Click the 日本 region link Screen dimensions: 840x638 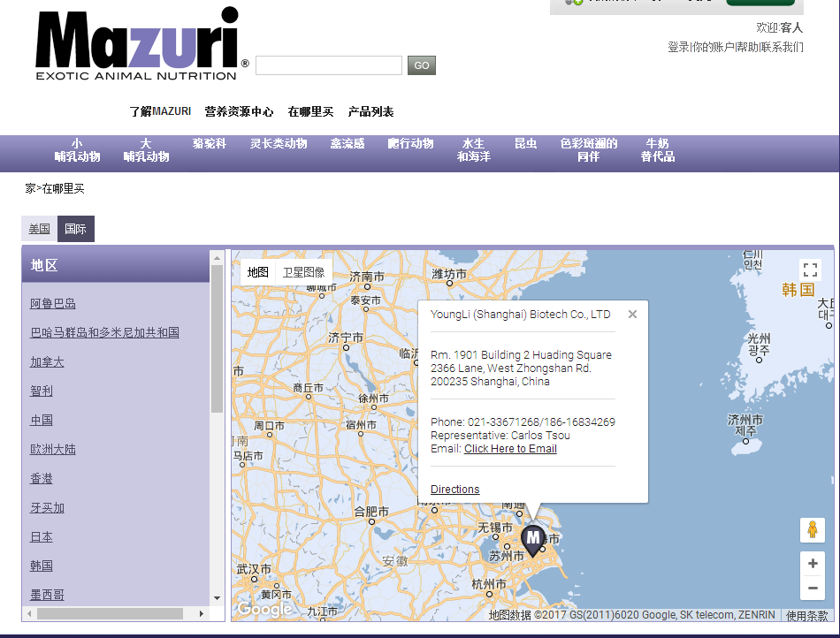(42, 537)
